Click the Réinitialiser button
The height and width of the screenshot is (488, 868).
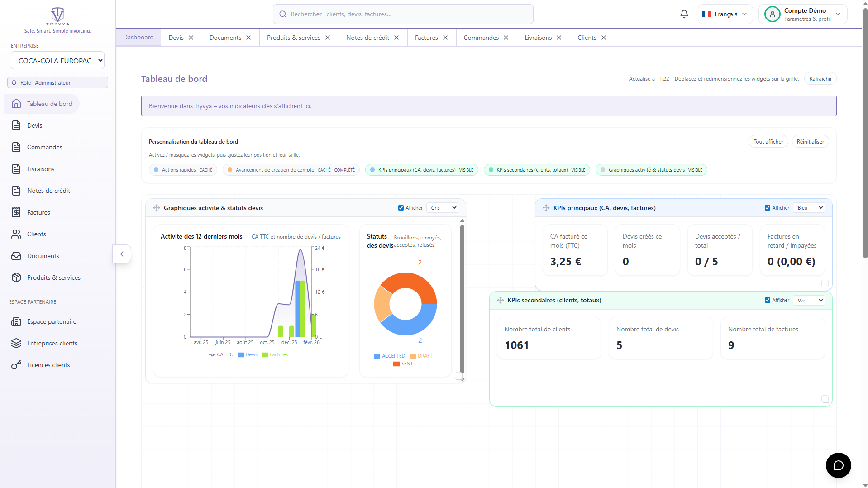coord(810,142)
